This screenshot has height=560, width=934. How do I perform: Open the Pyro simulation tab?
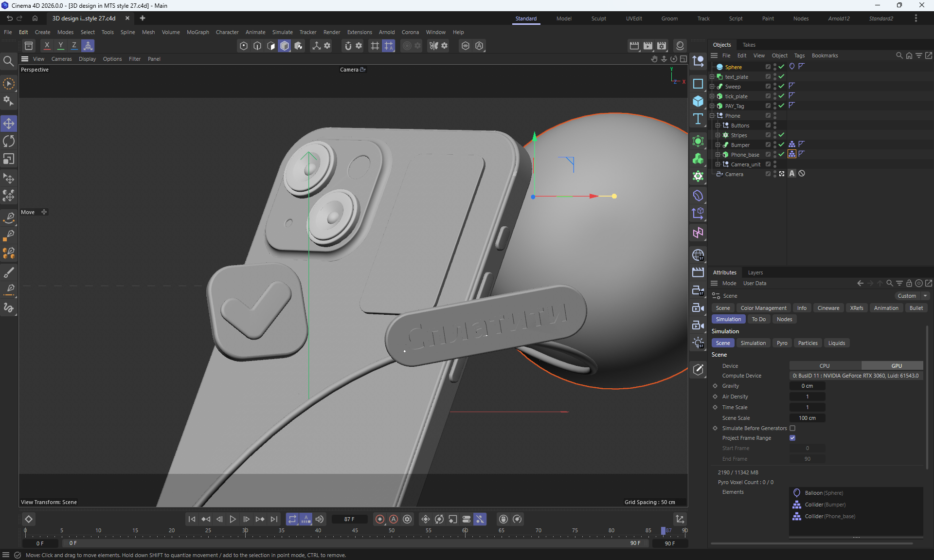tap(782, 343)
